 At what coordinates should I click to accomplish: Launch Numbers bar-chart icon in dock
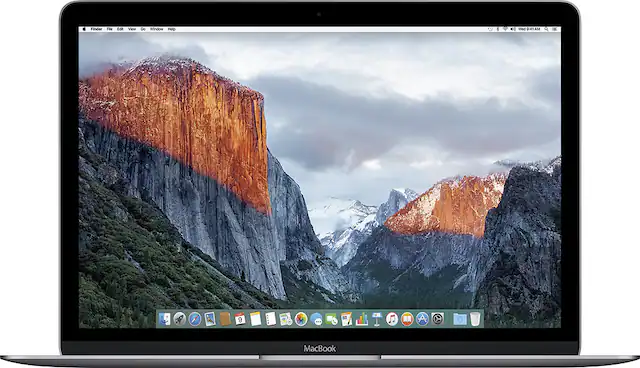[362, 319]
